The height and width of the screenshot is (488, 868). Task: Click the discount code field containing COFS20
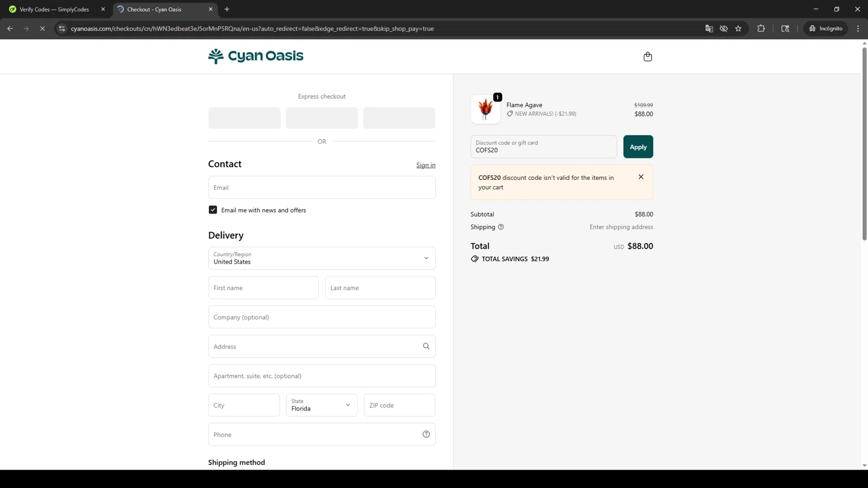[543, 147]
